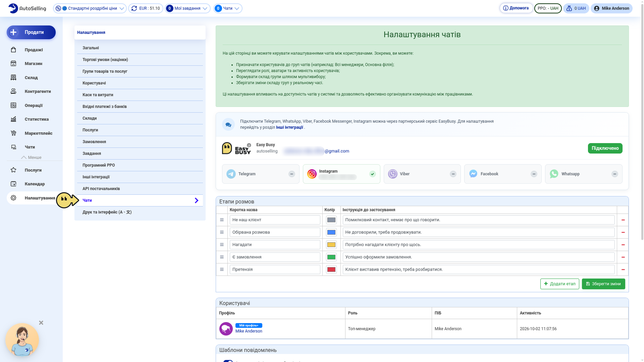The image size is (644, 362).
Task: Click the drag handle for the Нагадати row
Action: [222, 245]
